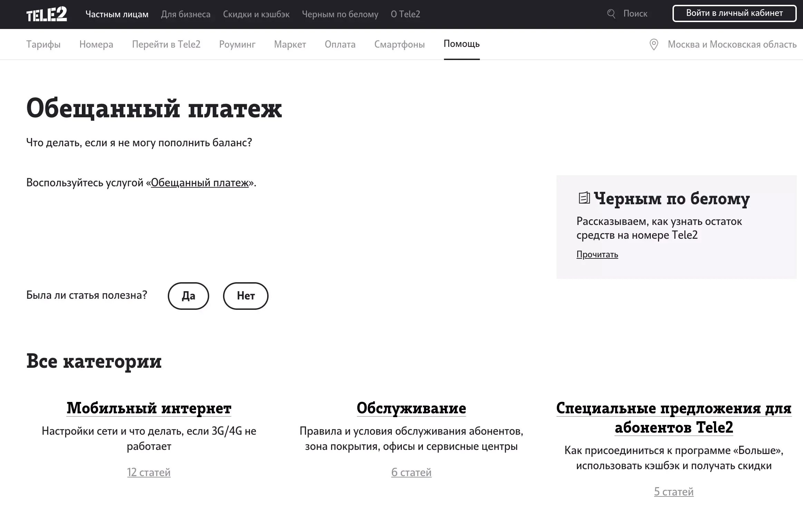Open the О Tele2 page
Screen dimensions: 803x532
point(405,14)
